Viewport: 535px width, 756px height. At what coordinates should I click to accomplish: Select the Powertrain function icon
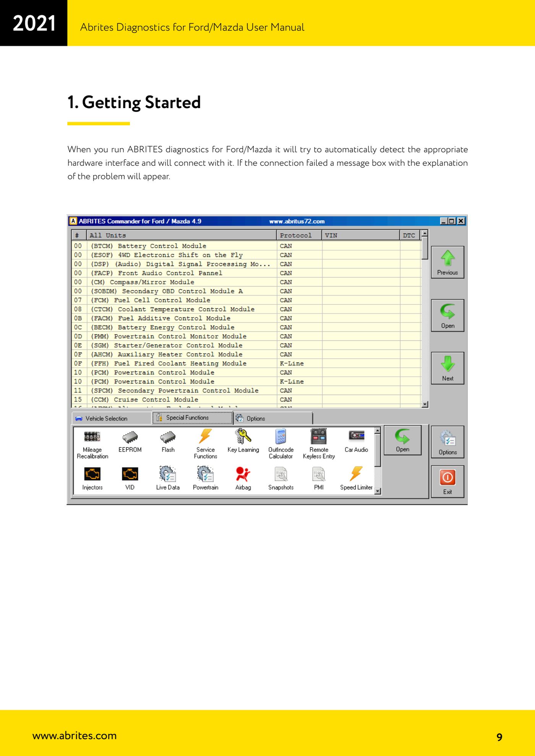point(206,478)
